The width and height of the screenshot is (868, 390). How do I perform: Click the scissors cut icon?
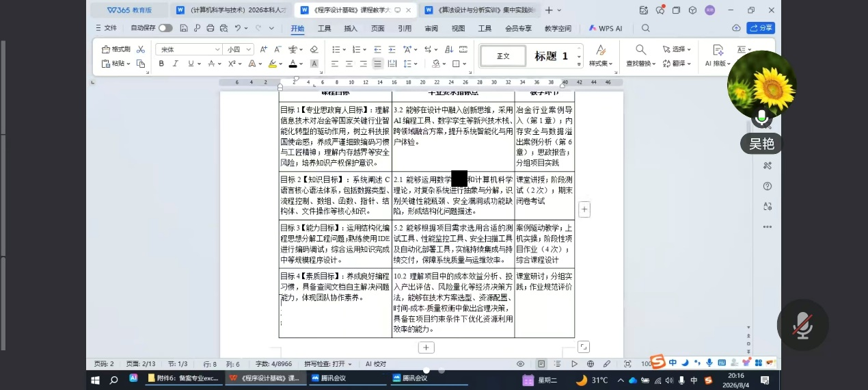[141, 49]
